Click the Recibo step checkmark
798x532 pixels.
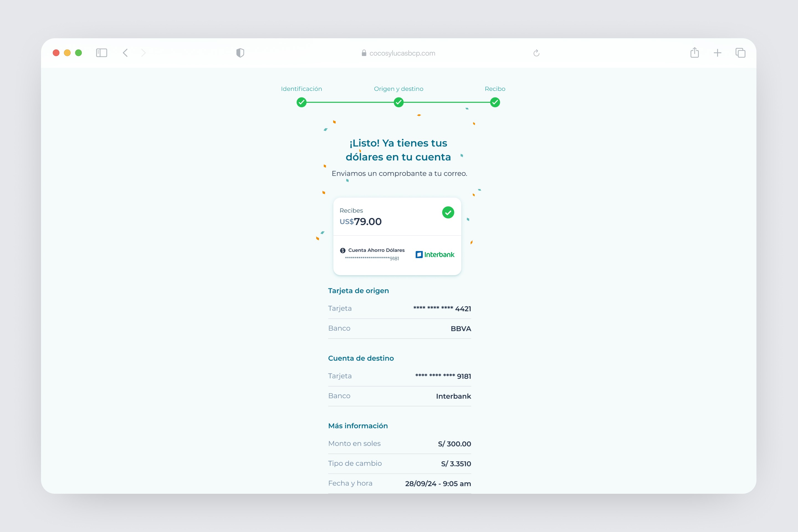[495, 102]
